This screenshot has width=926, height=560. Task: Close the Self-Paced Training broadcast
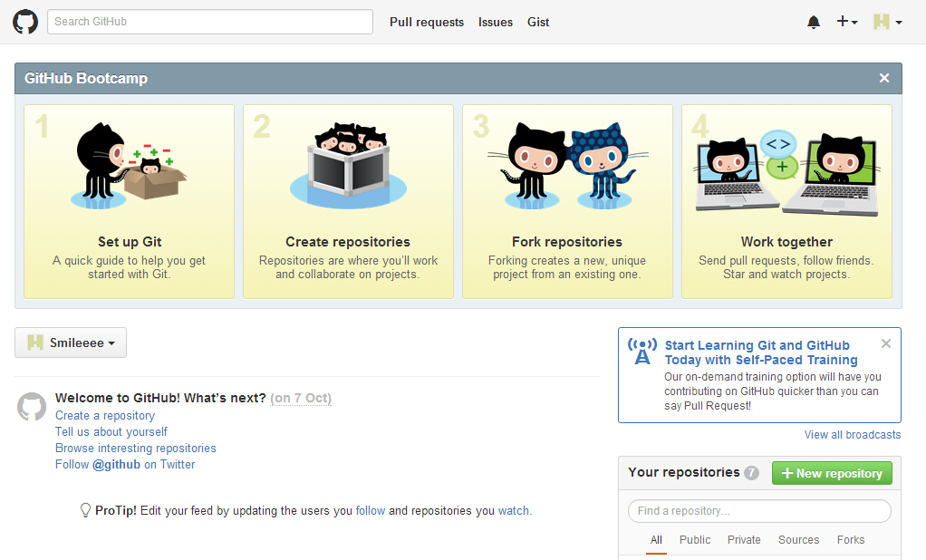tap(886, 343)
